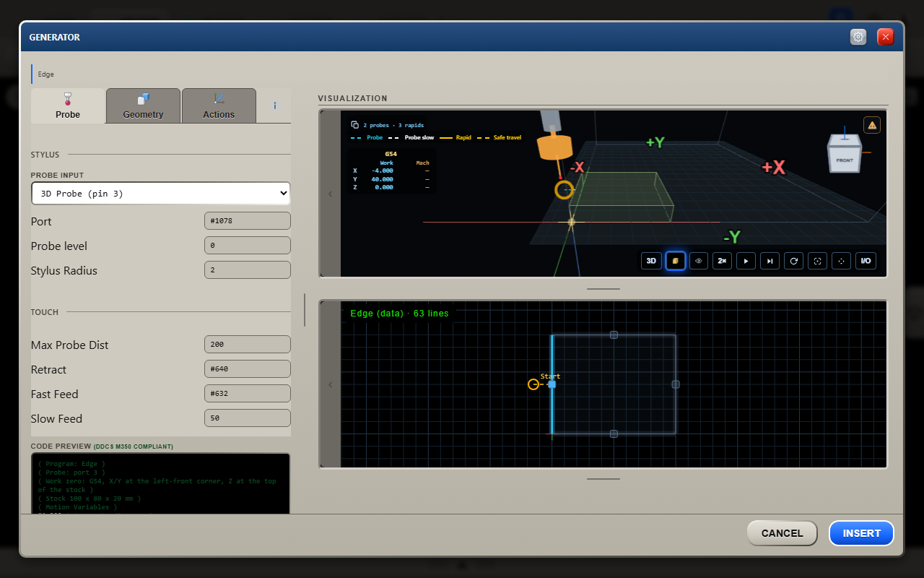Select the right edge handle of the square
Image resolution: width=924 pixels, height=578 pixels.
click(x=676, y=384)
